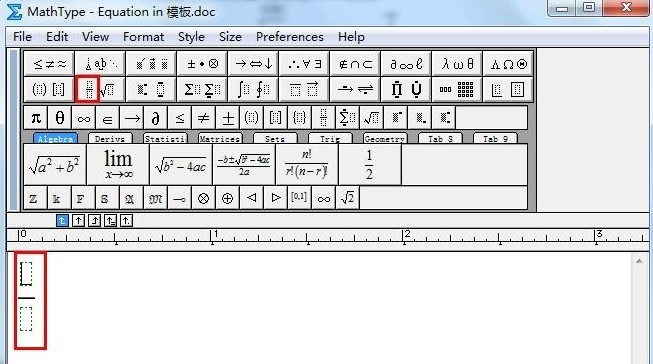Insert the quadratic formula expression
653x364 pixels.
point(244,165)
